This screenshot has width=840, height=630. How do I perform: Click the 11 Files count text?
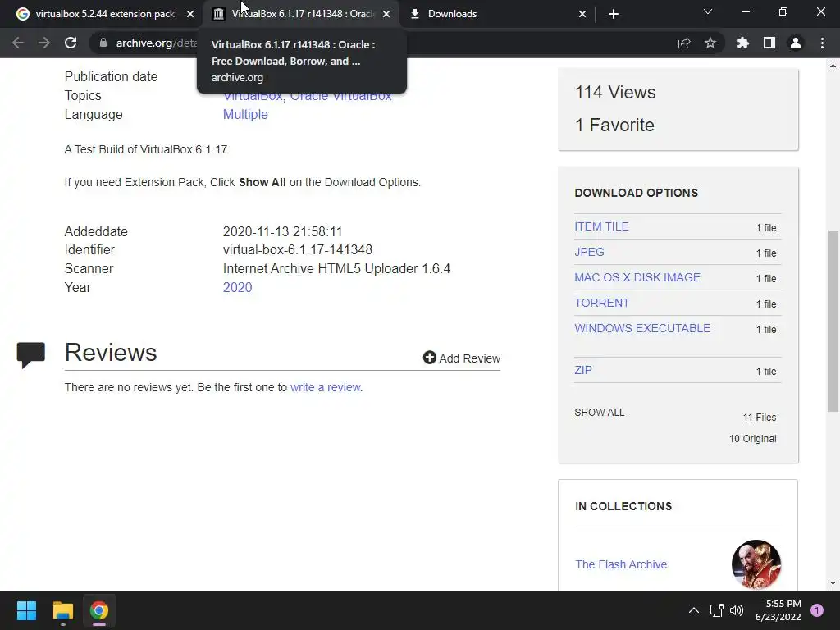(759, 418)
